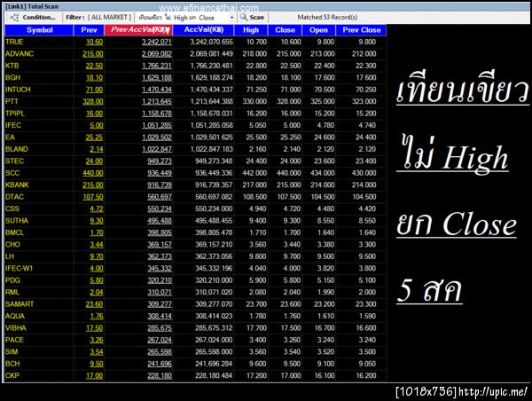
Task: Click the ALL MARKET filter label
Action: point(109,18)
